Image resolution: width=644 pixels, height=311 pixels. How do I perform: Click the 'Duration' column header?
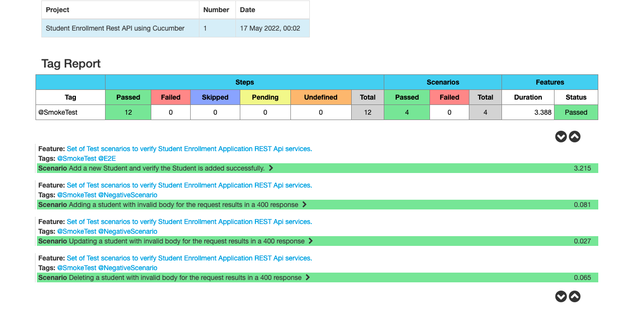pos(528,97)
